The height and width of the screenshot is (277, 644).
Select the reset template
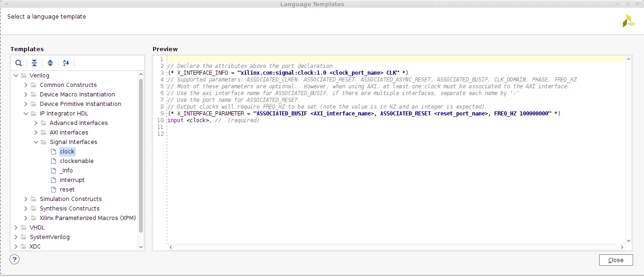pyautogui.click(x=67, y=190)
